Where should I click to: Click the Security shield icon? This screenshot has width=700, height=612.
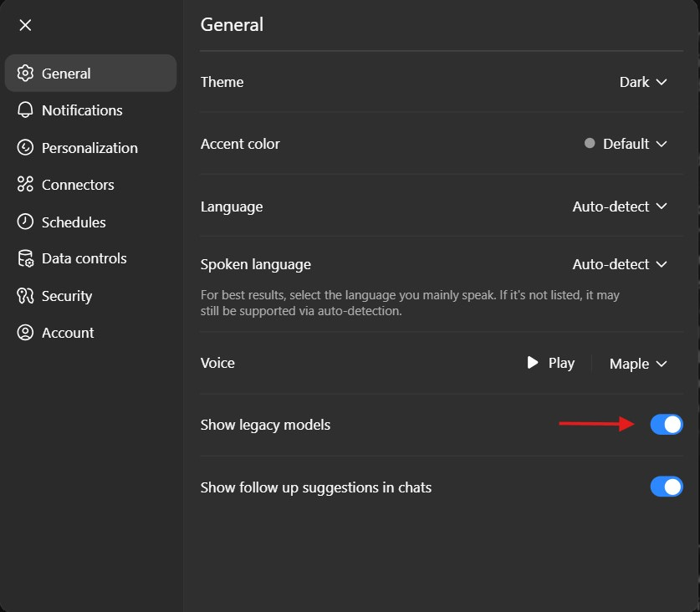[24, 295]
